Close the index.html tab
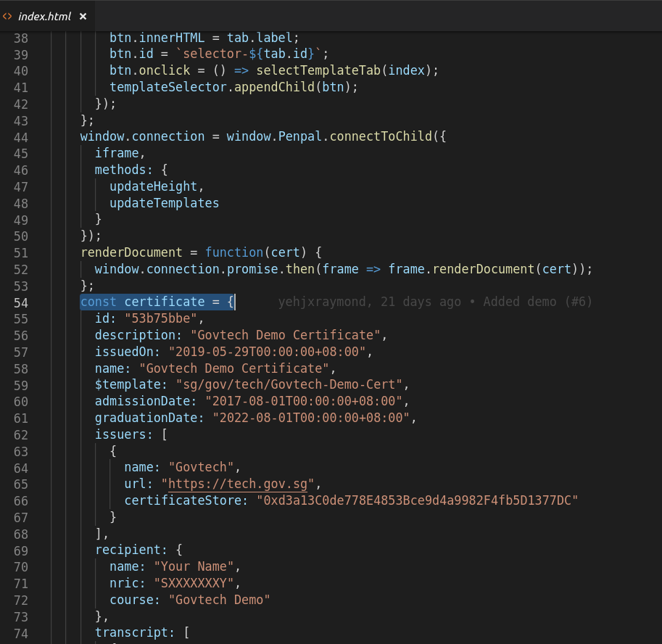Screen dimensions: 662x644 [x=83, y=16]
